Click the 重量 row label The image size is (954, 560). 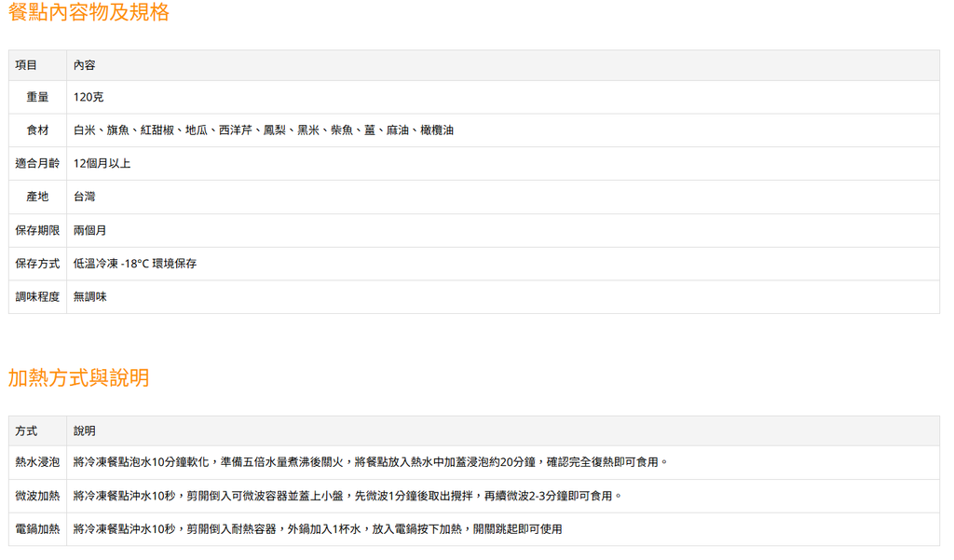(x=37, y=97)
